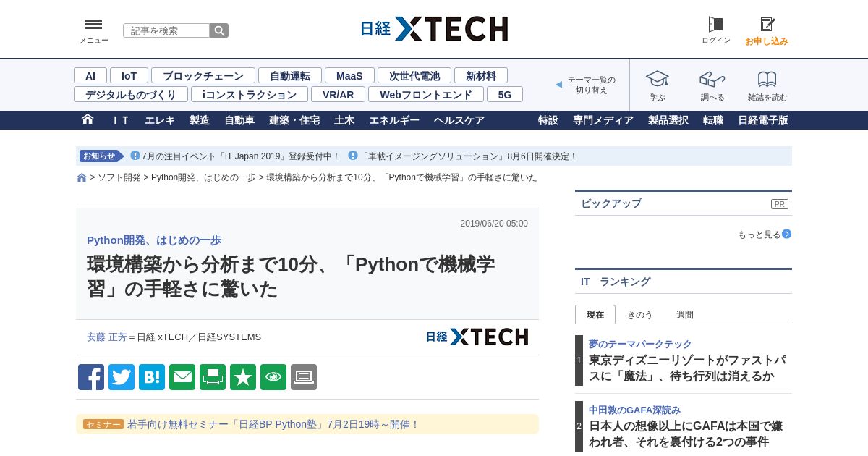
Task: Click the Nikkei xTECH logo in header
Action: [434, 29]
